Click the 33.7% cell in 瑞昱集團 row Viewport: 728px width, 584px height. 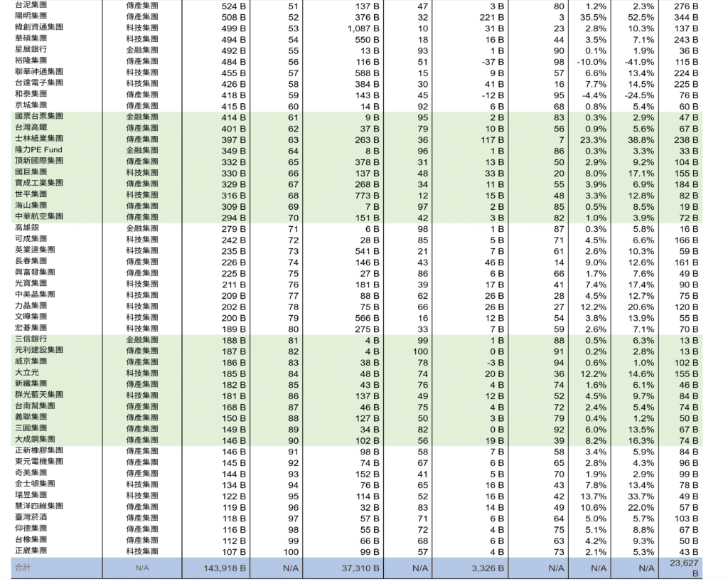(x=641, y=497)
